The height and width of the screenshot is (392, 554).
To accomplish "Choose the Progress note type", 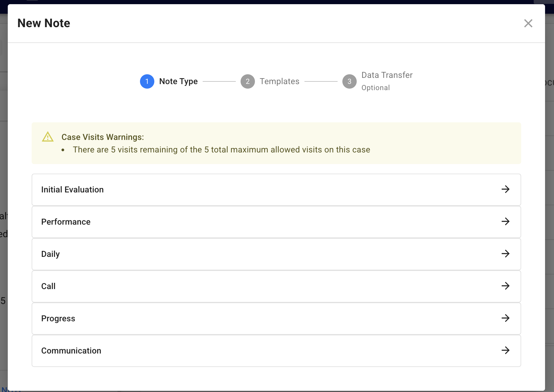I will click(x=58, y=319).
